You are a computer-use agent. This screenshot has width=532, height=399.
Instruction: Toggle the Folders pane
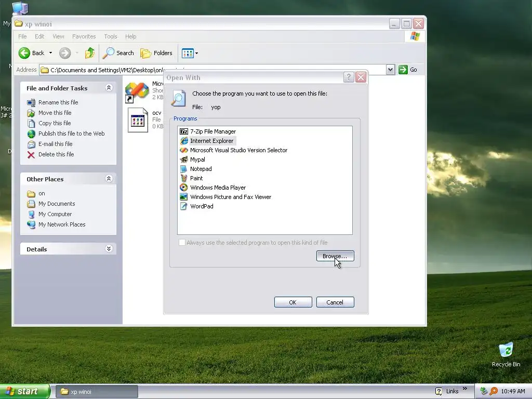pyautogui.click(x=156, y=53)
